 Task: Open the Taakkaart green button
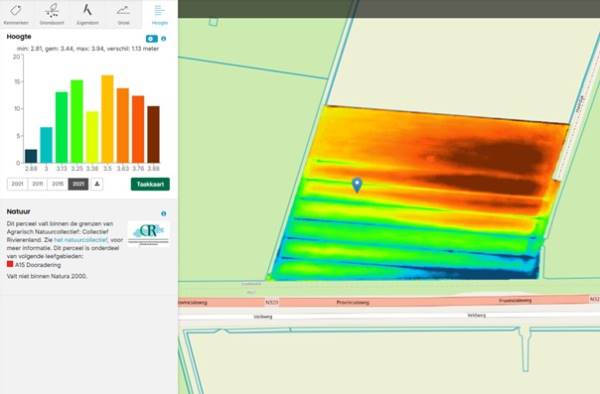tap(150, 184)
